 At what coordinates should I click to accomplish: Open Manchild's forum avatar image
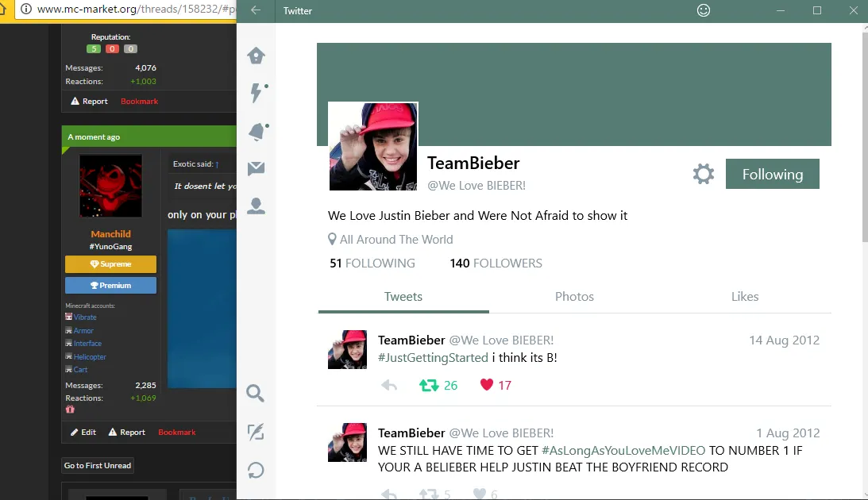(x=110, y=186)
